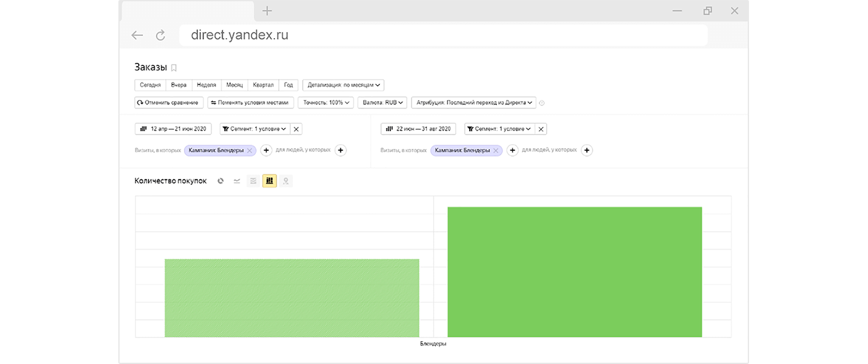Select the Вчера period
Image resolution: width=868 pixels, height=364 pixels.
pos(179,86)
